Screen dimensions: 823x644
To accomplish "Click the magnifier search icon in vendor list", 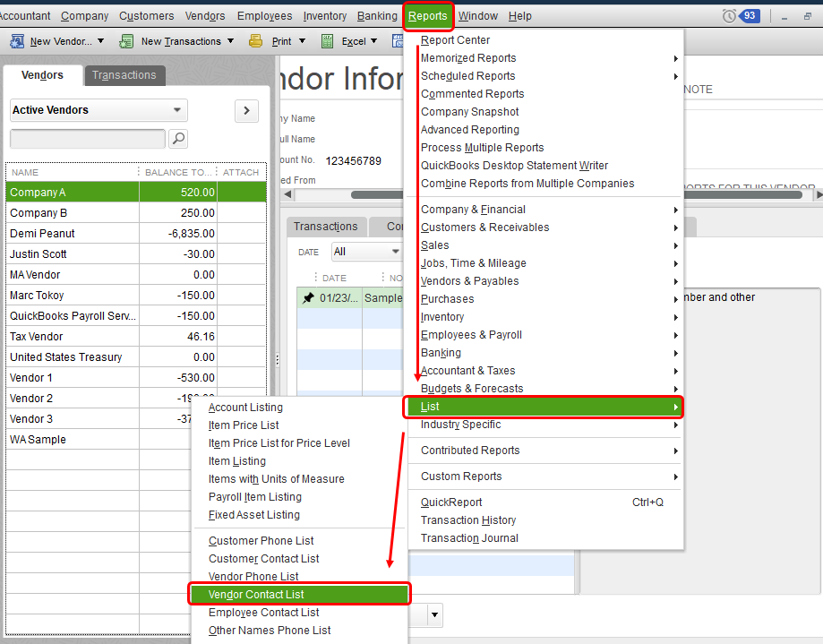I will pos(178,139).
